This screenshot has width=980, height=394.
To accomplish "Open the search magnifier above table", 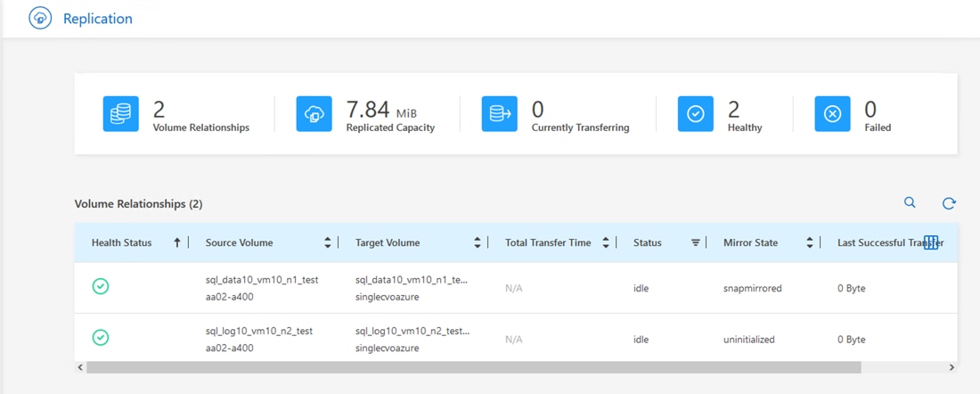I will [x=910, y=202].
